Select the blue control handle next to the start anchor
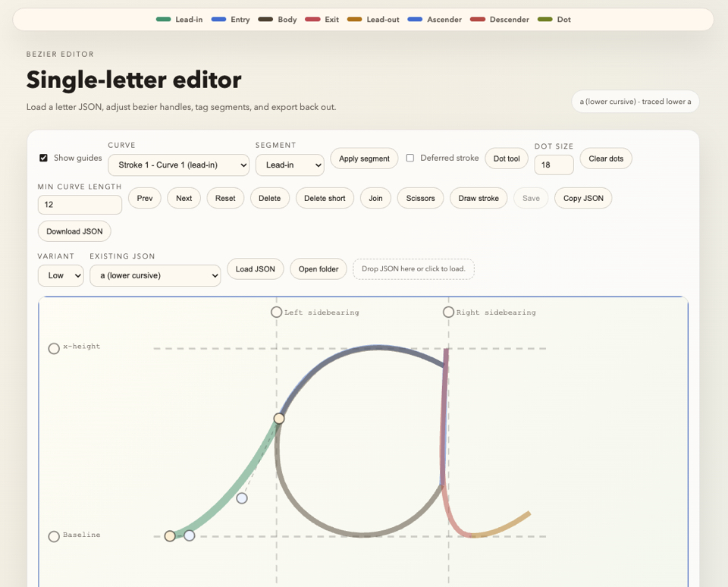The width and height of the screenshot is (728, 587). point(189,535)
